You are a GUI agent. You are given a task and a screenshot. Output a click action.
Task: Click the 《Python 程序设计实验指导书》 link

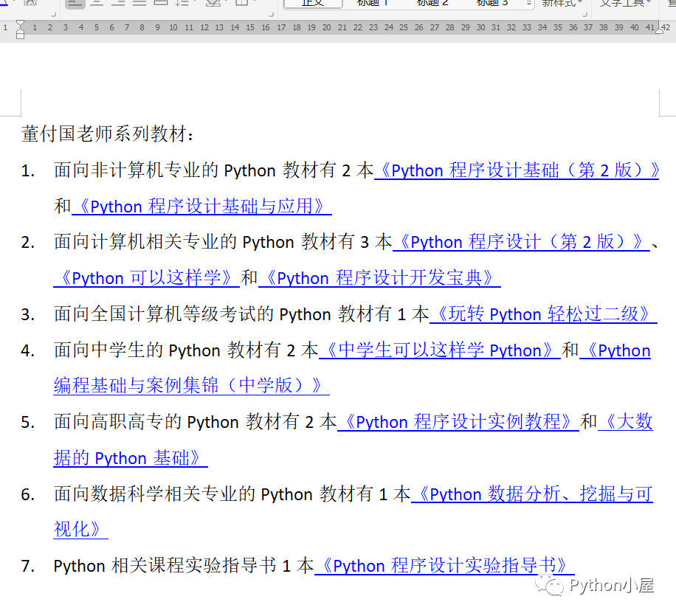click(444, 566)
